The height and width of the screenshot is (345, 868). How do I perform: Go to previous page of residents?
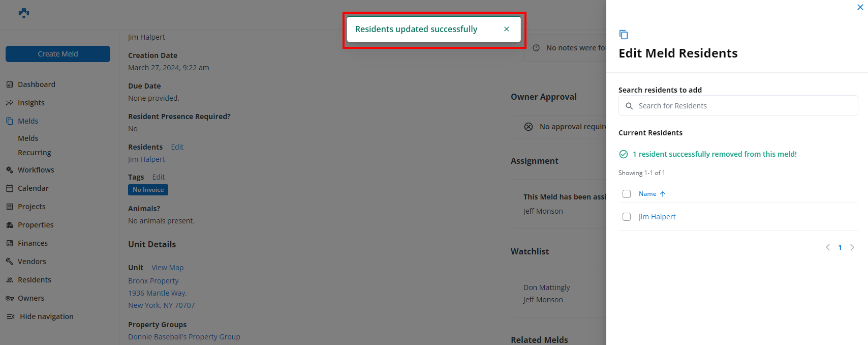pyautogui.click(x=828, y=247)
